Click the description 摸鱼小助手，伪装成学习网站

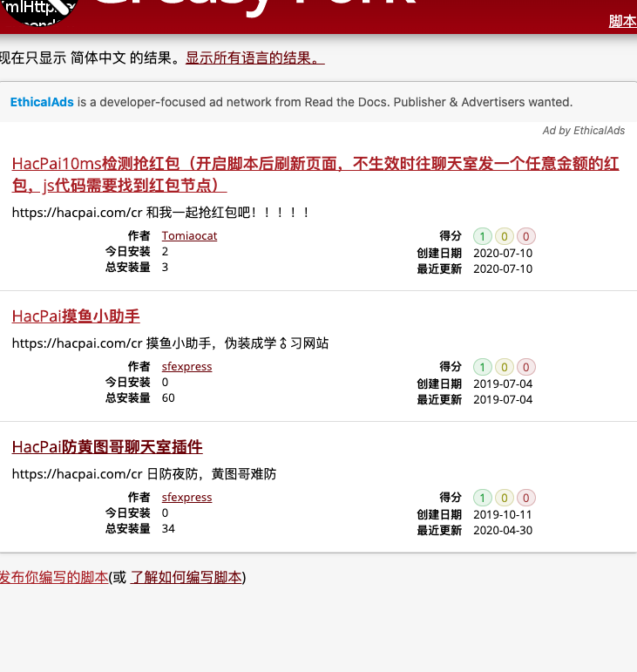[237, 343]
